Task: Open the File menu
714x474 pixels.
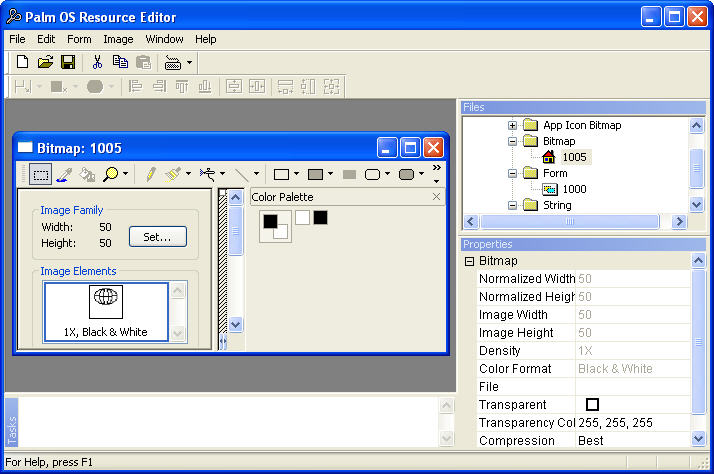Action: [x=17, y=39]
